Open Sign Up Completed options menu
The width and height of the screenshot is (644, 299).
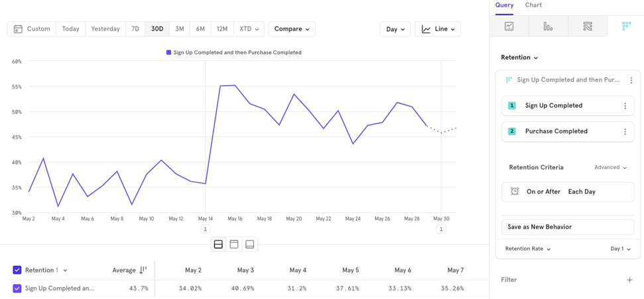pos(625,106)
